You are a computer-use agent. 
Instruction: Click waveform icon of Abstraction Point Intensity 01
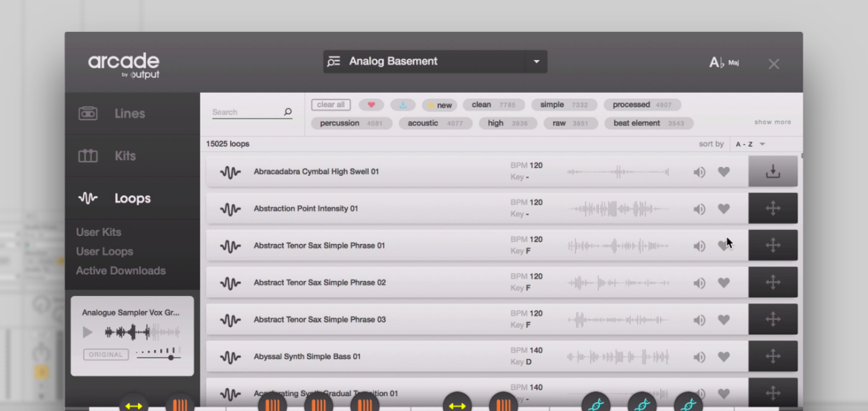pos(230,209)
